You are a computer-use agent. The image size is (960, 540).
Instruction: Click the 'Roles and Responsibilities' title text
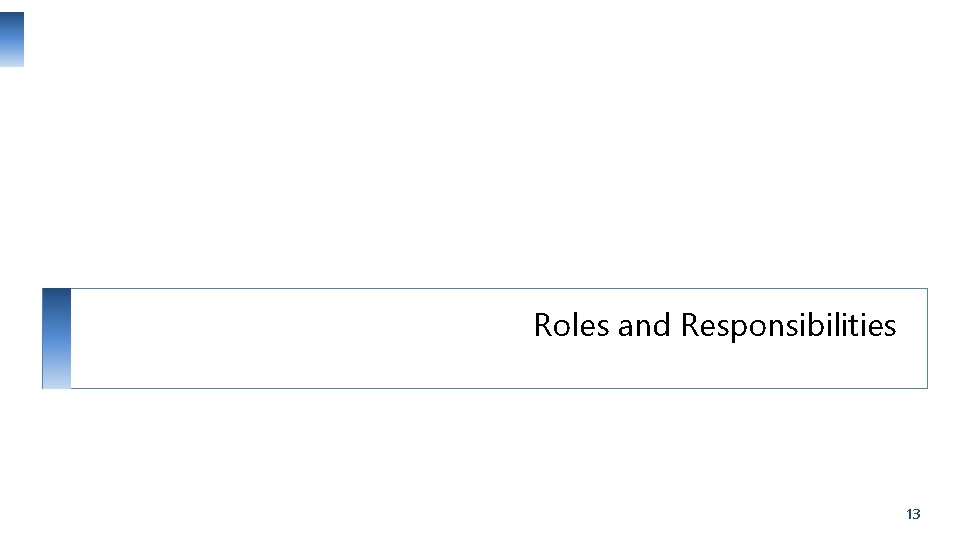[x=714, y=326]
